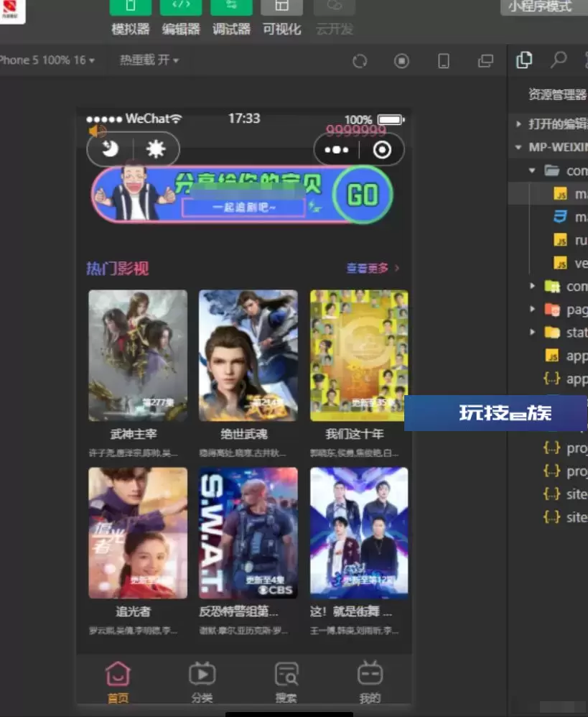588x717 pixels.
Task: Click the mini program close circle icon
Action: coord(382,149)
